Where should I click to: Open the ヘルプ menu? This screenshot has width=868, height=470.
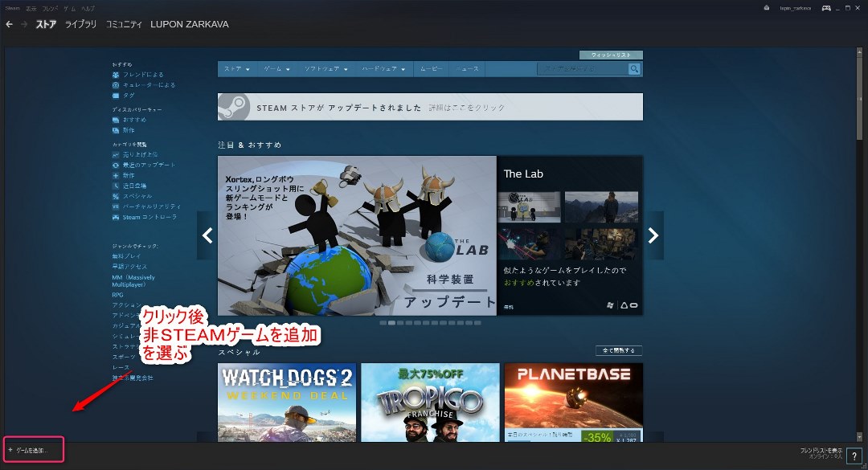88,8
